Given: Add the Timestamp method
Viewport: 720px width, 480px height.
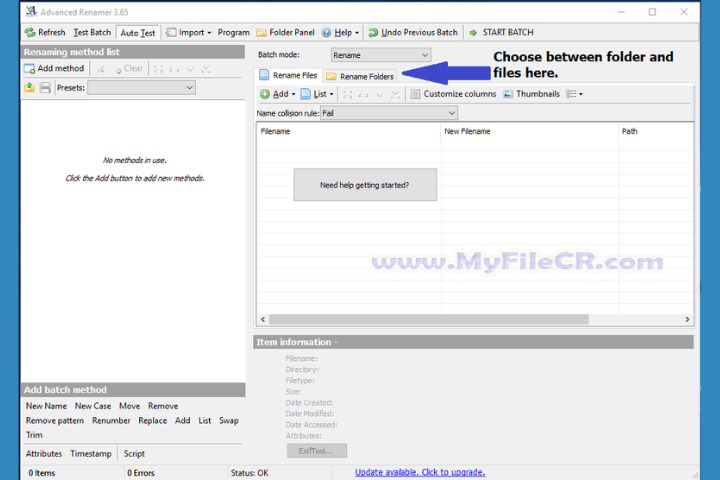Looking at the screenshot, I should 91,454.
